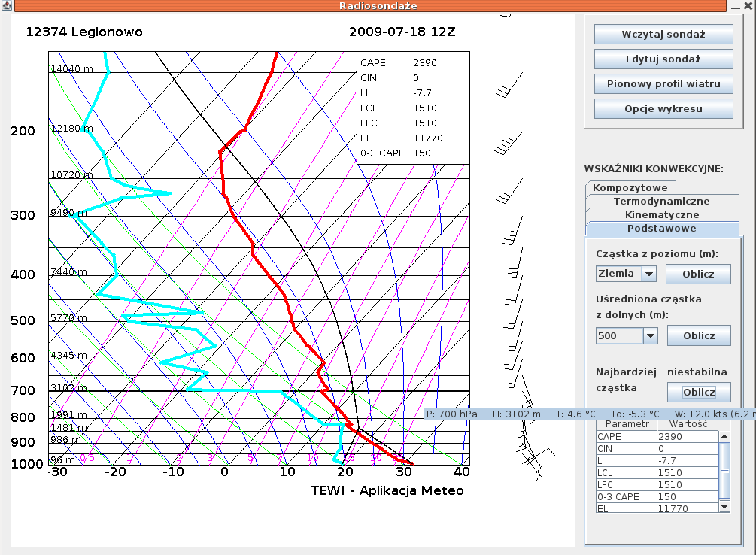Select the Kinematyczne tab

point(662,214)
